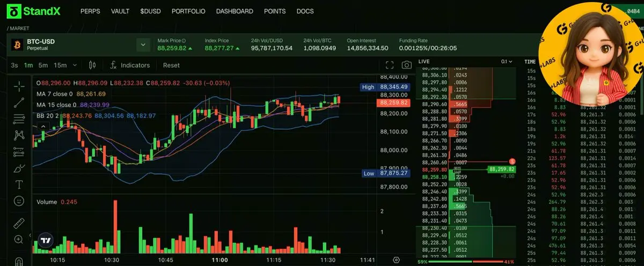
Task: Select the crosshair cursor tool
Action: (19, 86)
